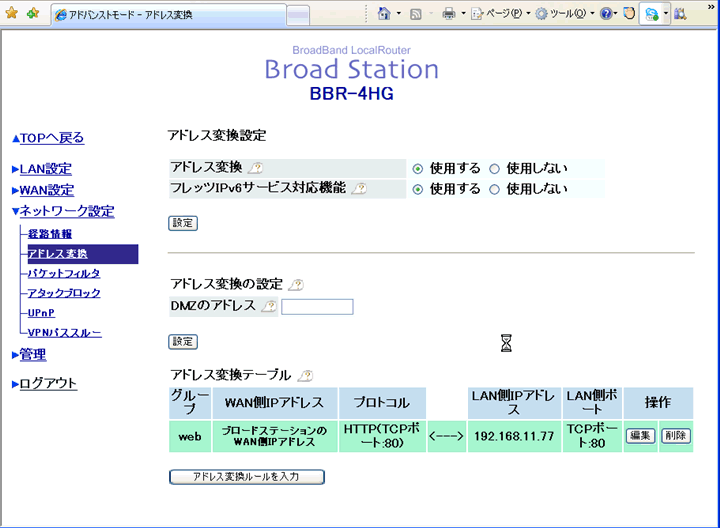Open the アタックブロック page
The image size is (720, 528).
[64, 293]
